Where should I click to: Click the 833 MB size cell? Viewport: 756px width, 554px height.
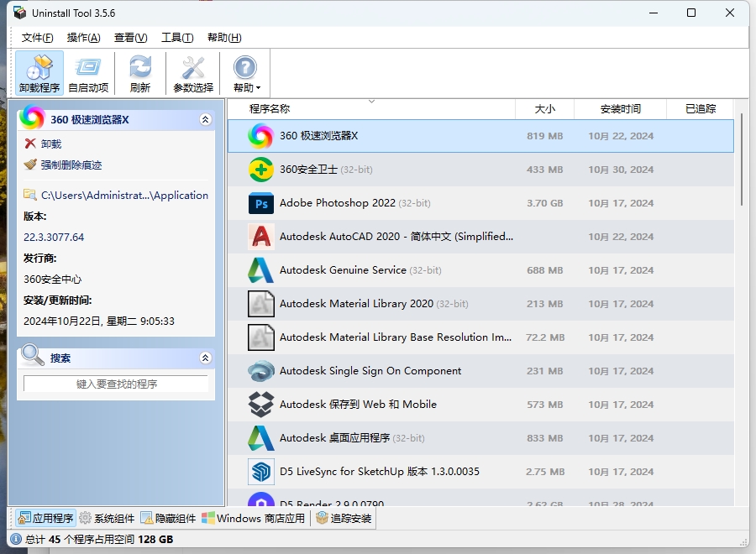coord(545,438)
